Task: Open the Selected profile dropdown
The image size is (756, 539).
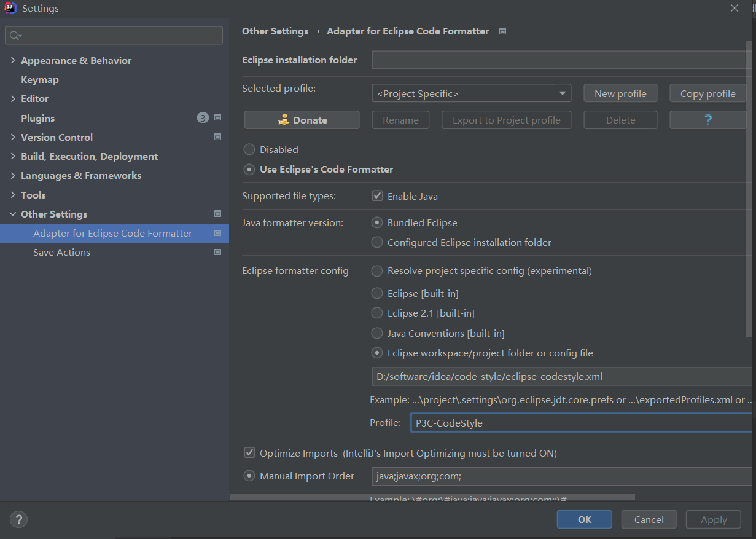Action: tap(471, 93)
